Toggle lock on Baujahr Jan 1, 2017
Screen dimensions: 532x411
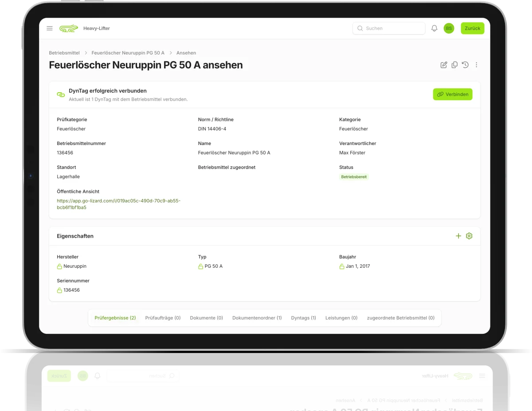click(x=342, y=266)
